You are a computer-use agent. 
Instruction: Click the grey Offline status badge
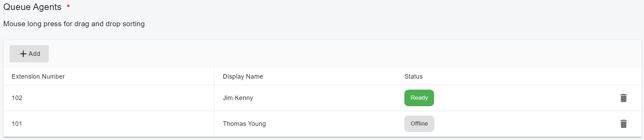tap(419, 124)
